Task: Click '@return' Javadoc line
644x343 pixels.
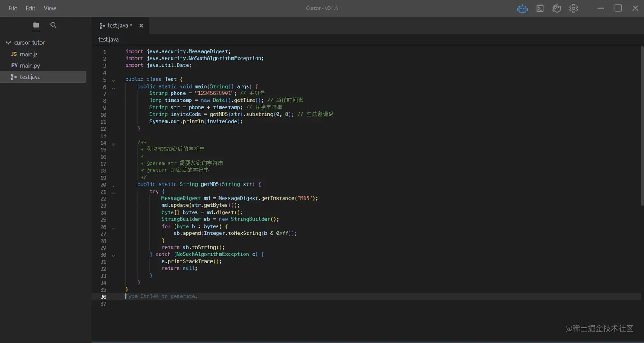Action: point(175,170)
